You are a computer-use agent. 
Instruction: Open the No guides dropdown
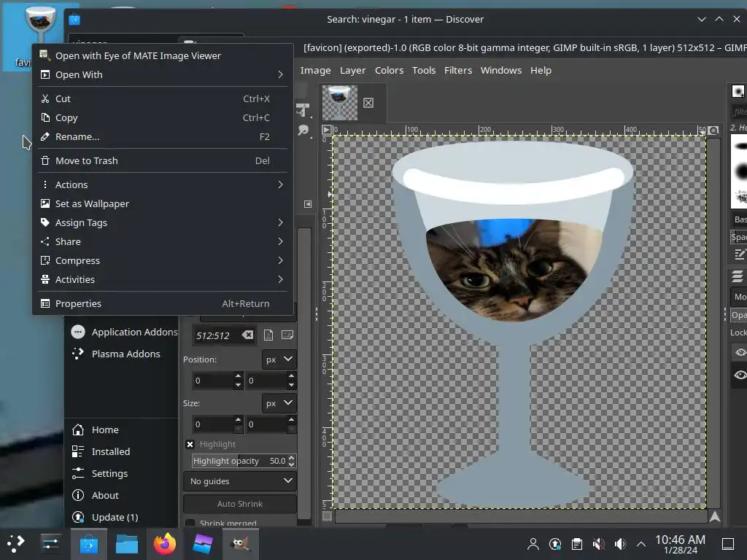[x=240, y=481]
